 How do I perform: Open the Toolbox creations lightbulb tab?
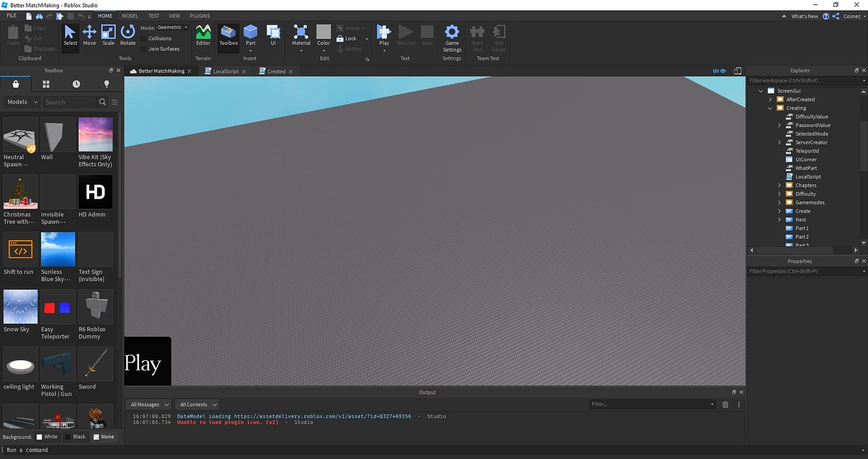pyautogui.click(x=106, y=84)
